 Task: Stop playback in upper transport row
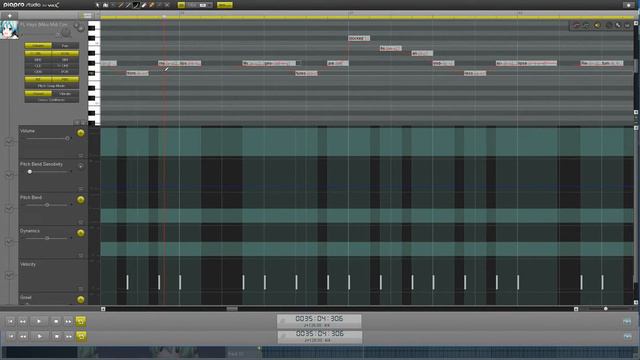pos(56,322)
